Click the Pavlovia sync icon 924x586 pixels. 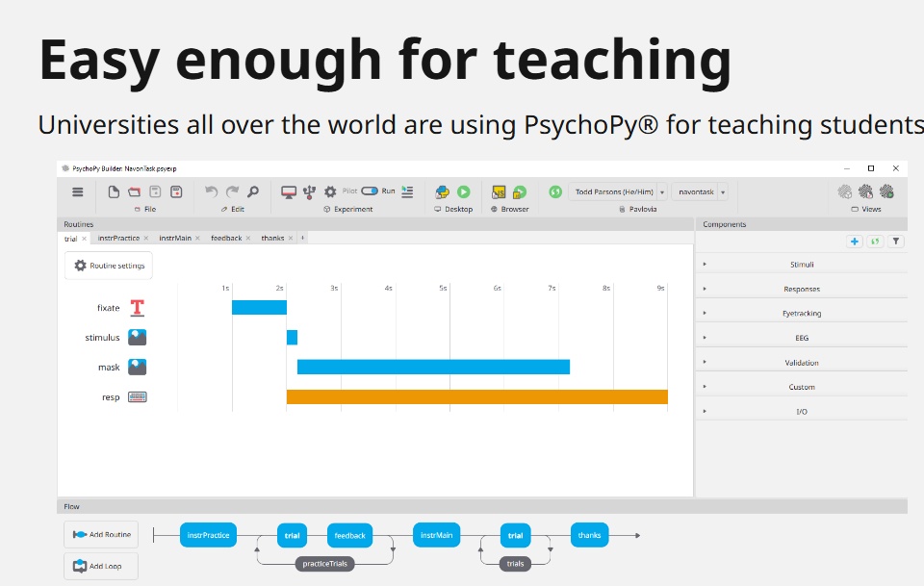555,191
